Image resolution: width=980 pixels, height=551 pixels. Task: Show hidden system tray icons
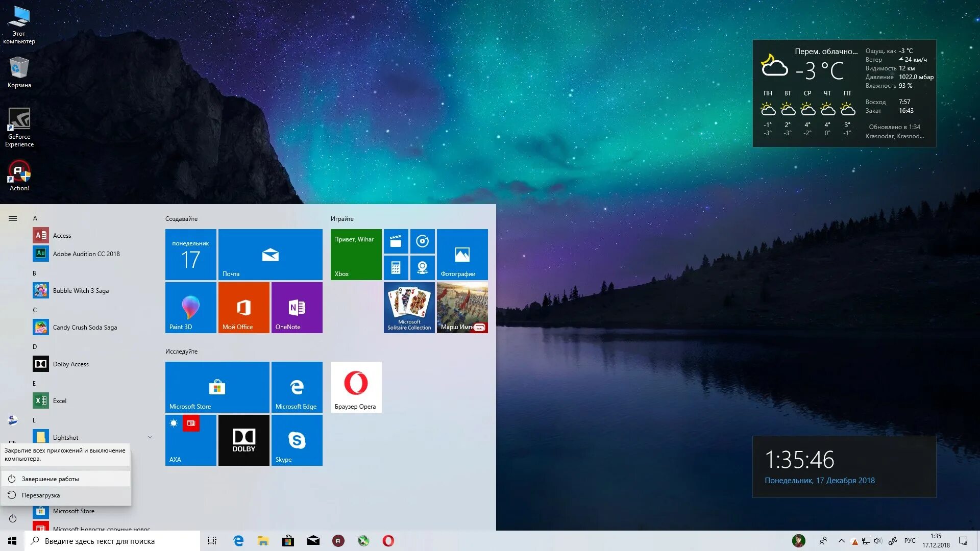point(842,541)
